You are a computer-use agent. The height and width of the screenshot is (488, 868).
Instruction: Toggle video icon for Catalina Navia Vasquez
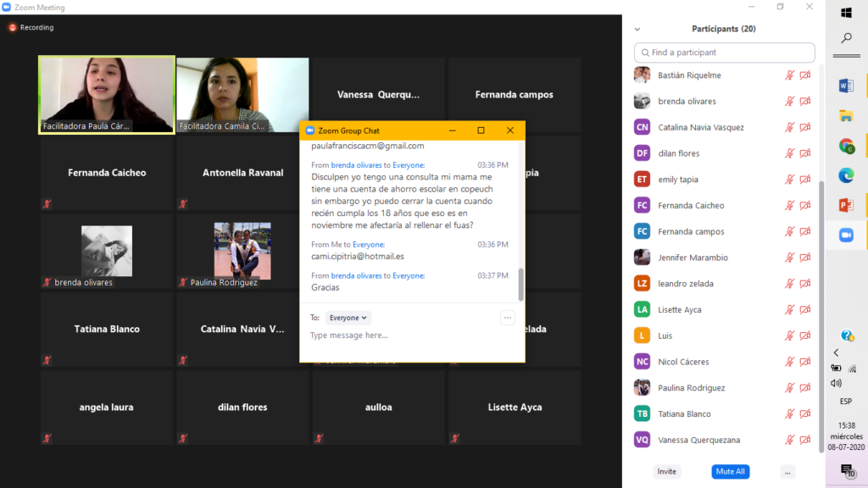click(x=805, y=127)
